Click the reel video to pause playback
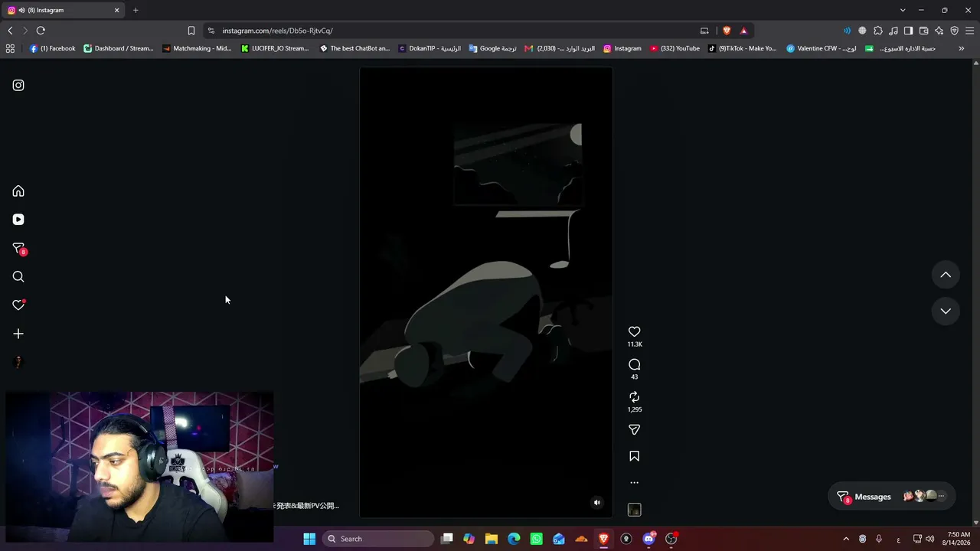 pos(486,292)
